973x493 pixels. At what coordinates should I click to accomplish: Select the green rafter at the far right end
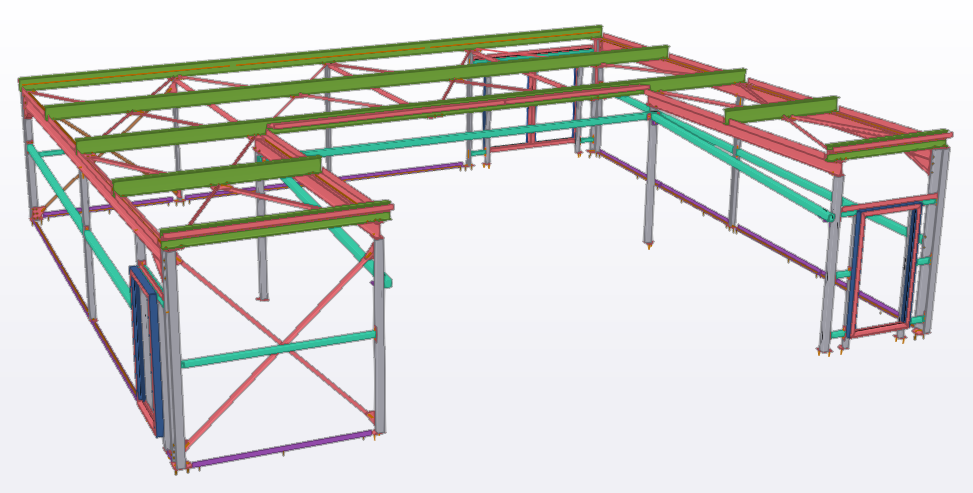pos(889,147)
